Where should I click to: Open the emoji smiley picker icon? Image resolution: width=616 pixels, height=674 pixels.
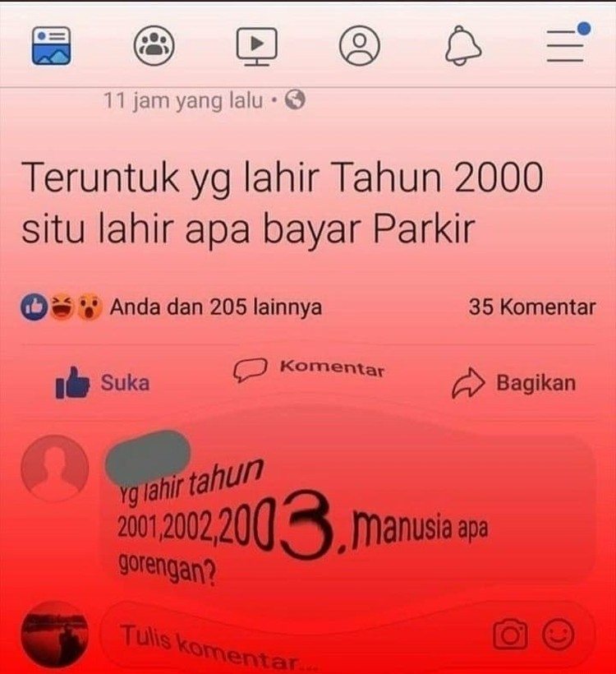(558, 635)
